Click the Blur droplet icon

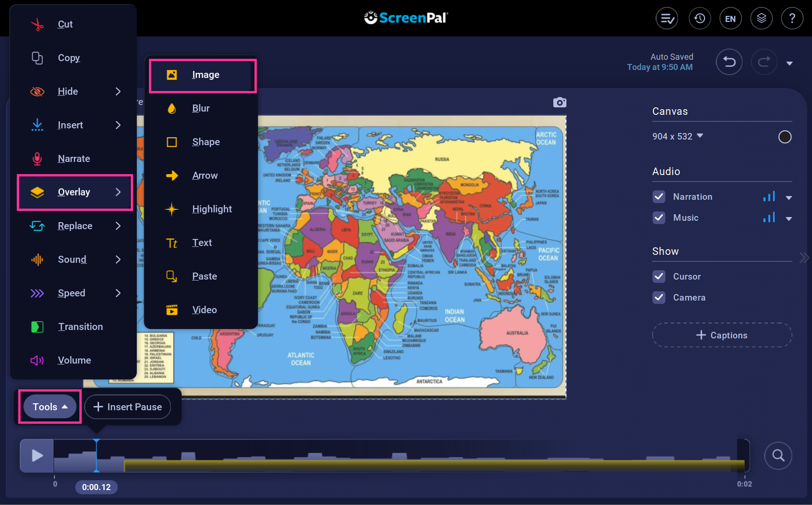(x=172, y=108)
